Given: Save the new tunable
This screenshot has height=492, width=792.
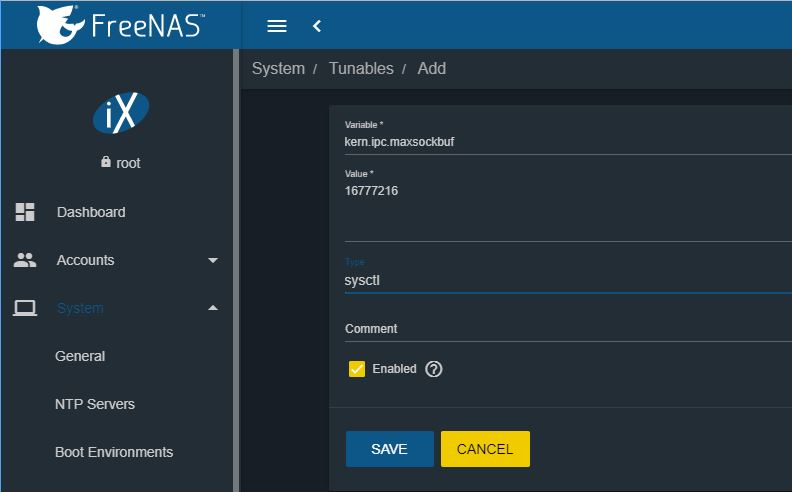Looking at the screenshot, I should (389, 449).
